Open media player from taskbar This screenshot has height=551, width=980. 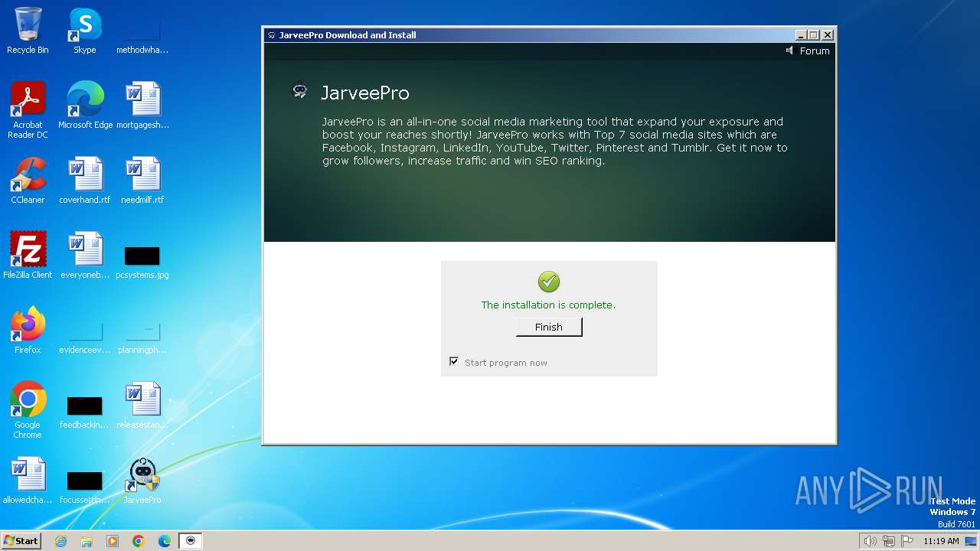pos(113,541)
